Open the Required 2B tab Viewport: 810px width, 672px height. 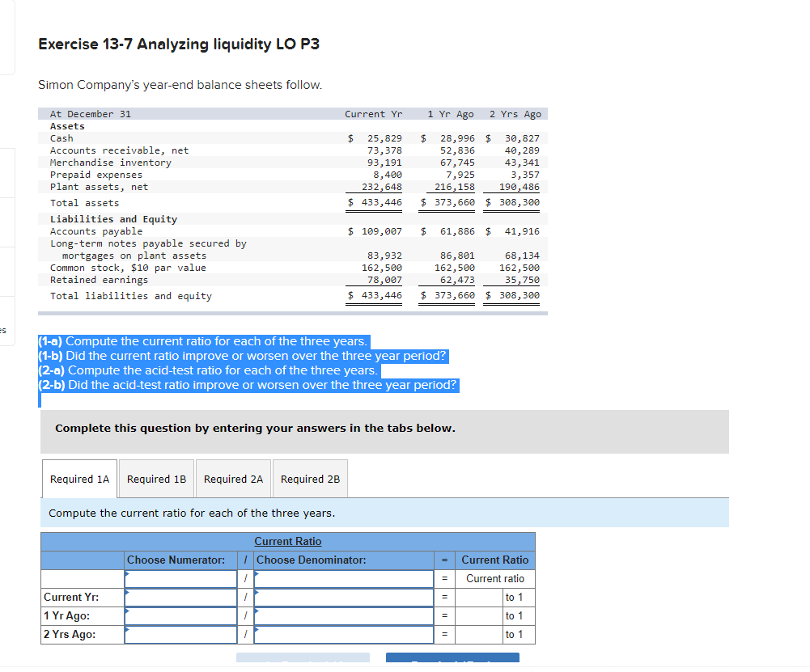[x=310, y=479]
